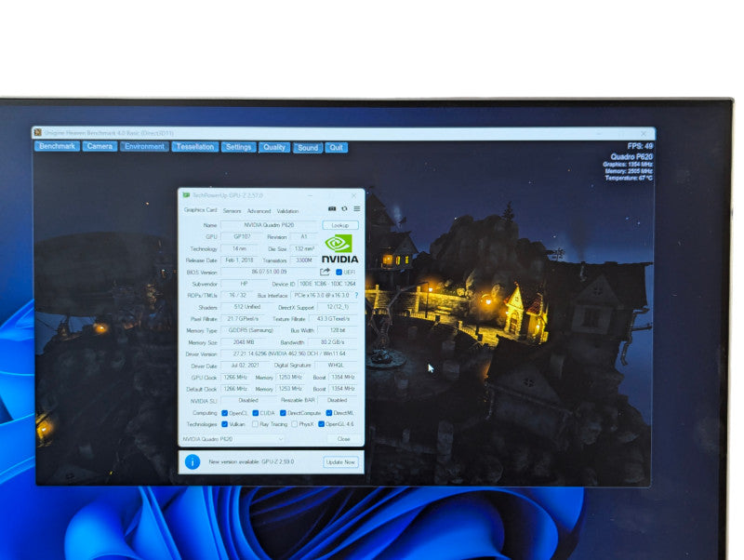Click the Shaders value 512 Unified
Screen dimensions: 744x560
pos(247,307)
